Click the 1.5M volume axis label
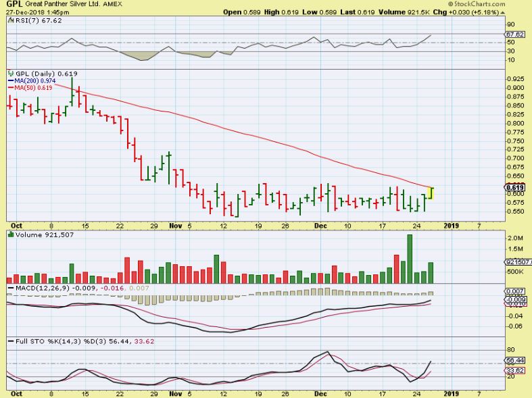The height and width of the screenshot is (398, 532). pyautogui.click(x=515, y=249)
